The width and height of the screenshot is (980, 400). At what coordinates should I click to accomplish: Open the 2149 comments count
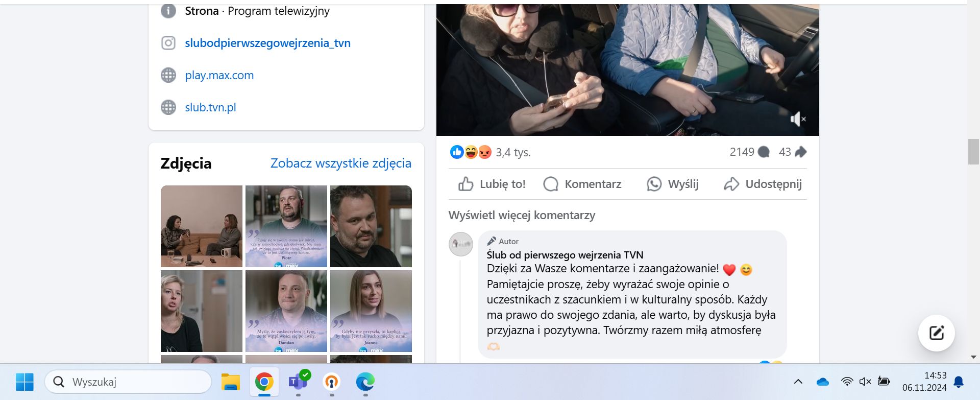[749, 152]
